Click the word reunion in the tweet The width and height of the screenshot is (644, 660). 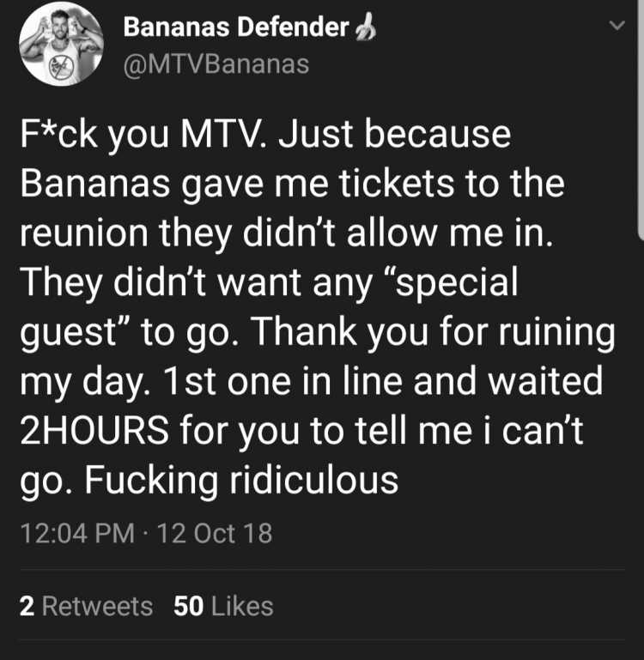[84, 233]
